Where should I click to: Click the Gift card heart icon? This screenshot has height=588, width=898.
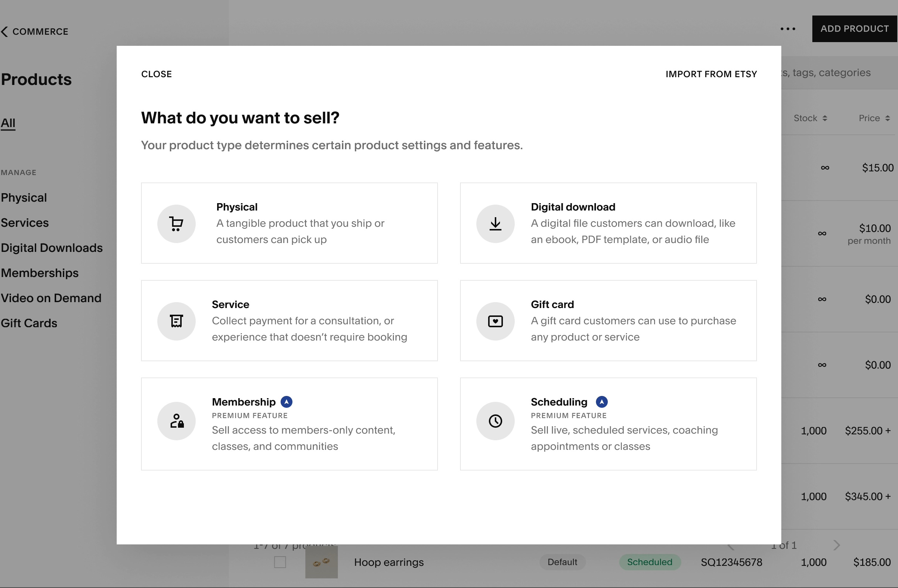(495, 321)
